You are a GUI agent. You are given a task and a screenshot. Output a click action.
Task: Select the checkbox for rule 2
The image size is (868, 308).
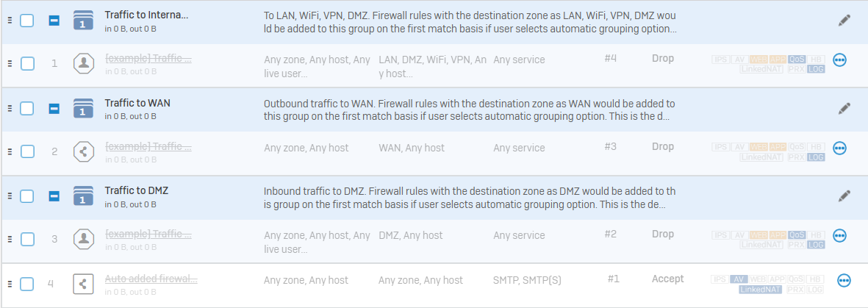point(27,151)
